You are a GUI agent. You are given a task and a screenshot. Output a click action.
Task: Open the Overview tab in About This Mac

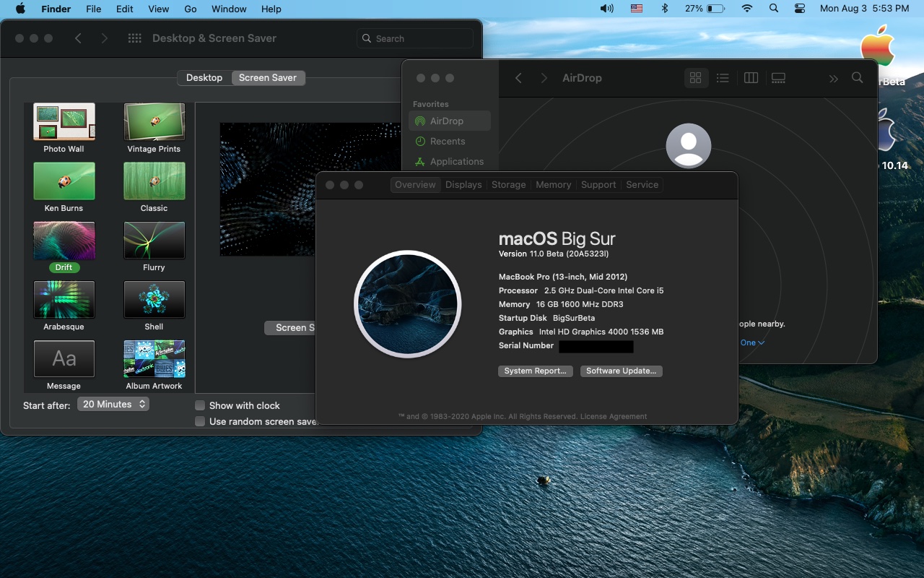click(415, 185)
